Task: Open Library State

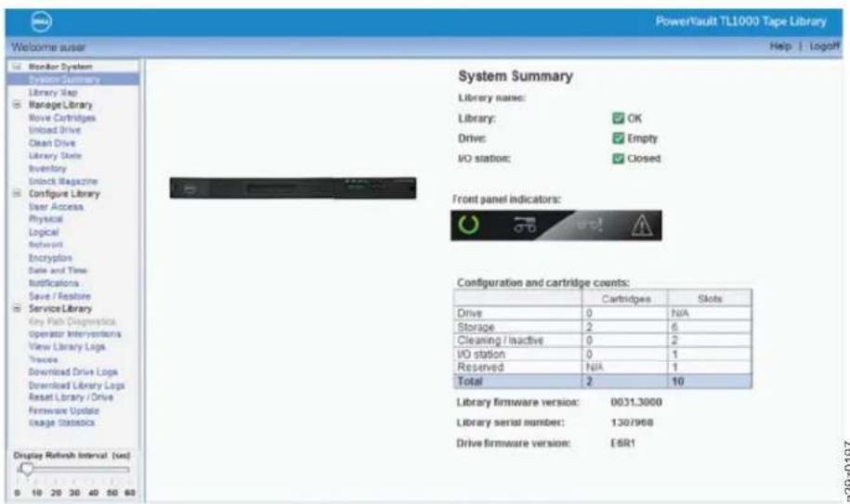Action: (x=55, y=156)
